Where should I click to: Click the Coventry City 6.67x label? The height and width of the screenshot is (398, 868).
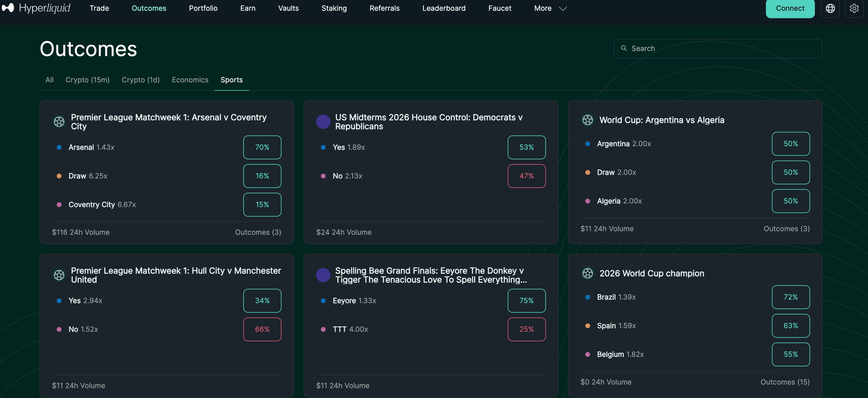(x=102, y=204)
